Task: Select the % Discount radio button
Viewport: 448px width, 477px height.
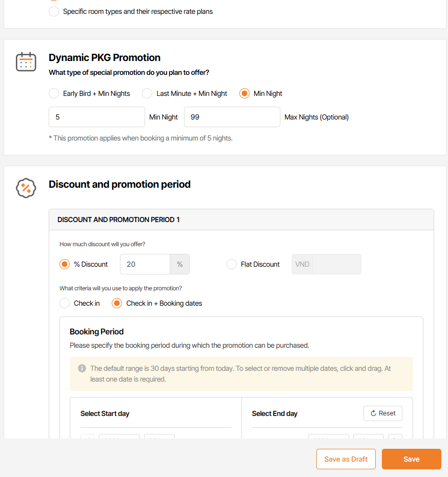Action: pyautogui.click(x=65, y=264)
